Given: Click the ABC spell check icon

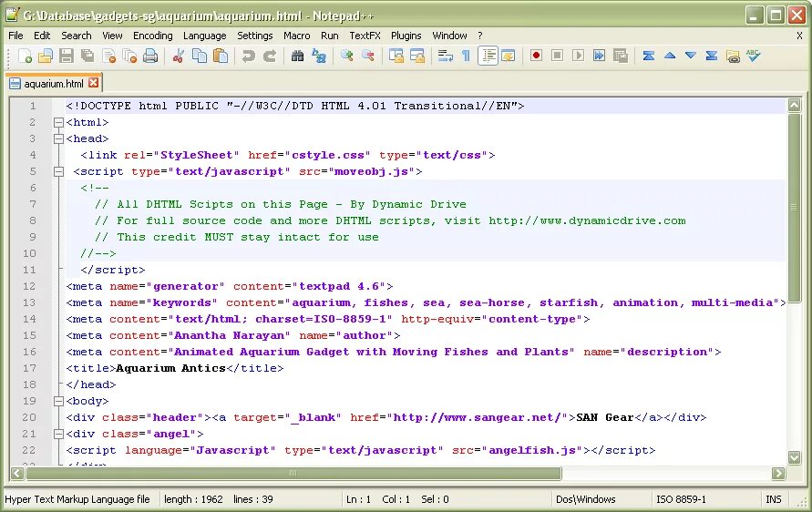Looking at the screenshot, I should pyautogui.click(x=754, y=56).
